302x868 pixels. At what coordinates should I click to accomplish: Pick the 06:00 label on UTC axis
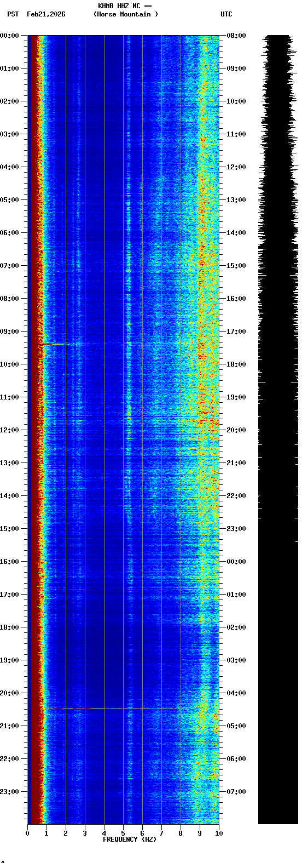[x=236, y=759]
